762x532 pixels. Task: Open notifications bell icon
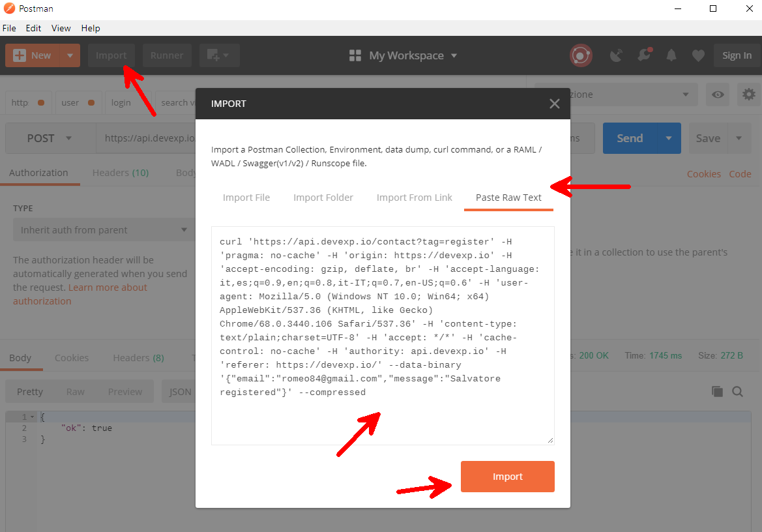click(x=671, y=55)
